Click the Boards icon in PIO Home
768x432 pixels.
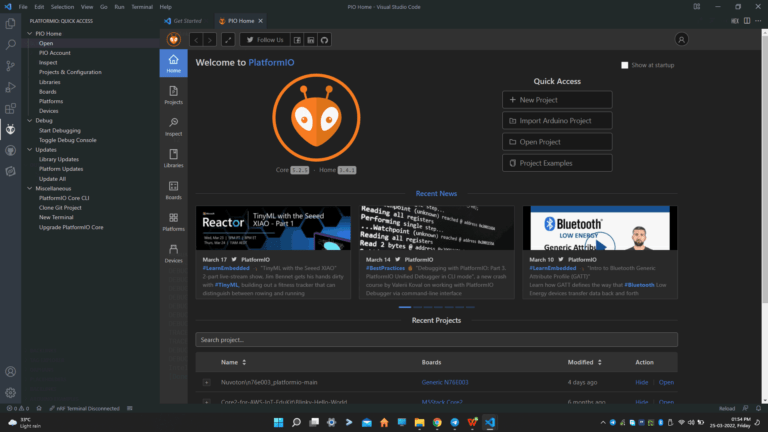(x=173, y=190)
